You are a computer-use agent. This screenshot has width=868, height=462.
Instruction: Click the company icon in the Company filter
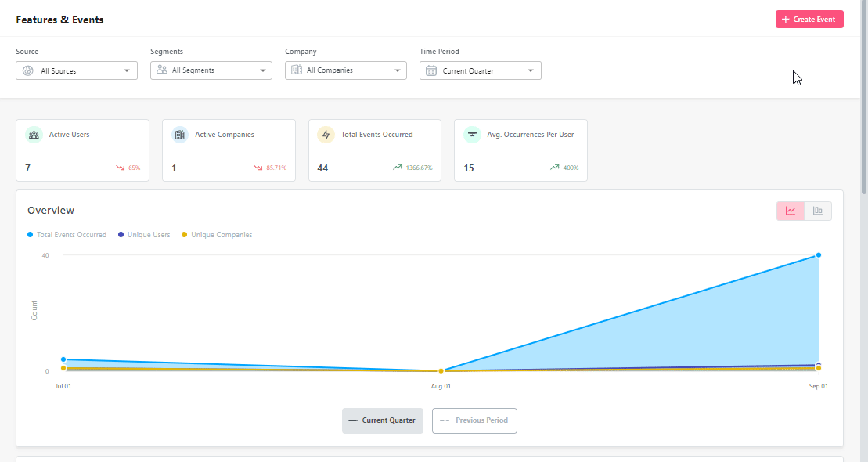point(297,70)
